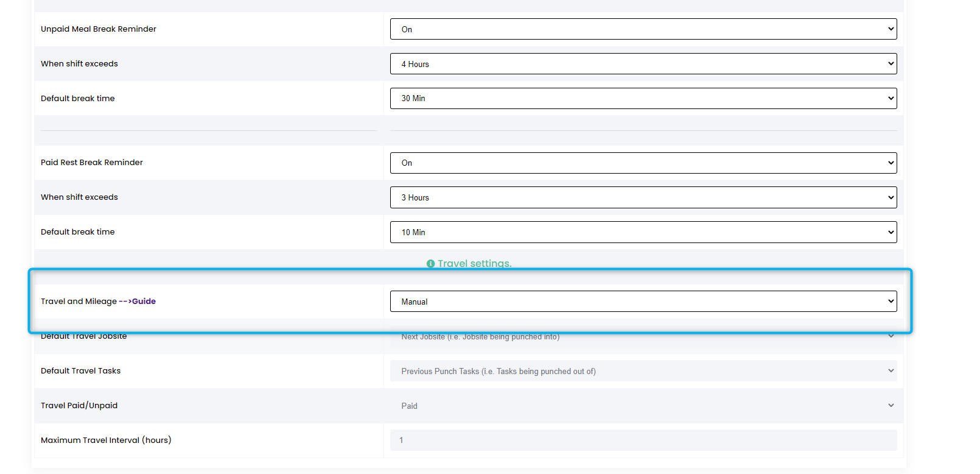Open the Paid Rest Break Reminder dropdown
Viewport: 980px width, 474px height.
click(643, 163)
